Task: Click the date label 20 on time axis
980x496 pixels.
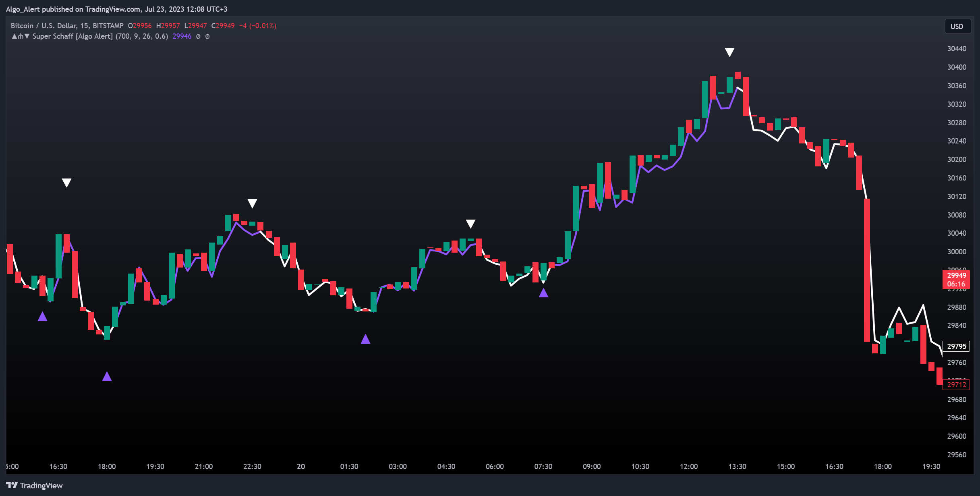Action: click(301, 467)
